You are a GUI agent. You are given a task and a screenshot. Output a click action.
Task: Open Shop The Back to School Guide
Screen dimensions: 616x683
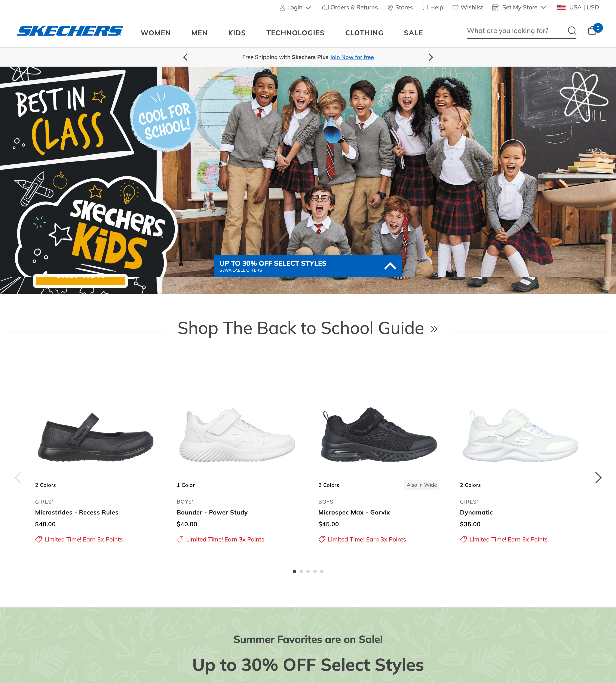click(308, 328)
